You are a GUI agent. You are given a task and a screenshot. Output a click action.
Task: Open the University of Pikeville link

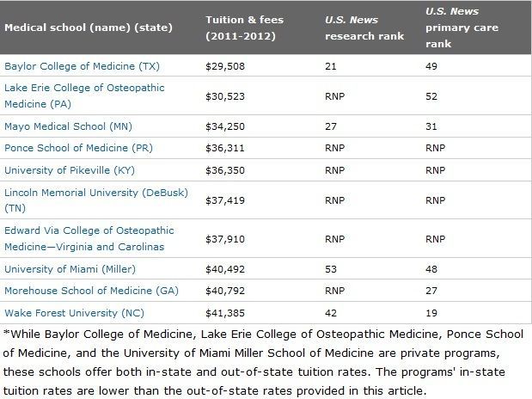(70, 169)
